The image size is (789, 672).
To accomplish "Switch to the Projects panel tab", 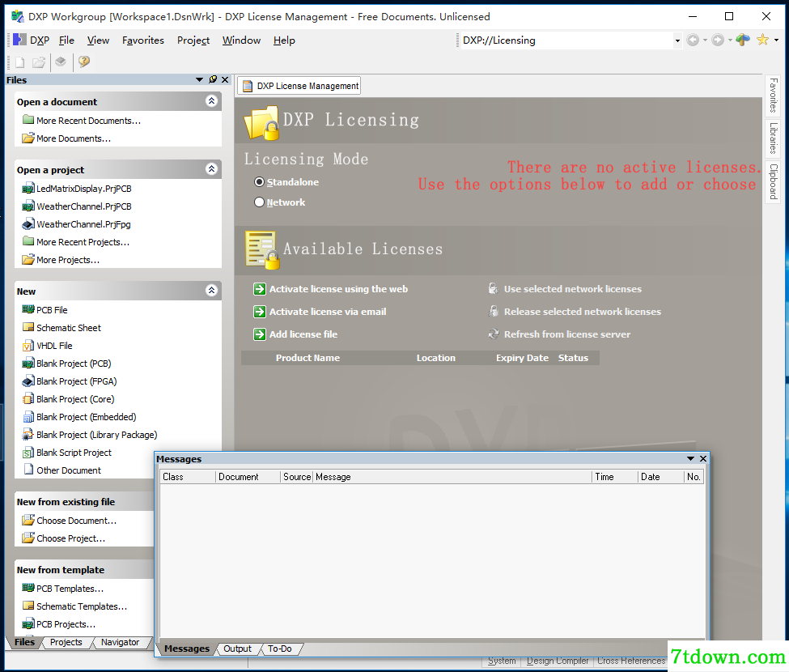I will (66, 642).
